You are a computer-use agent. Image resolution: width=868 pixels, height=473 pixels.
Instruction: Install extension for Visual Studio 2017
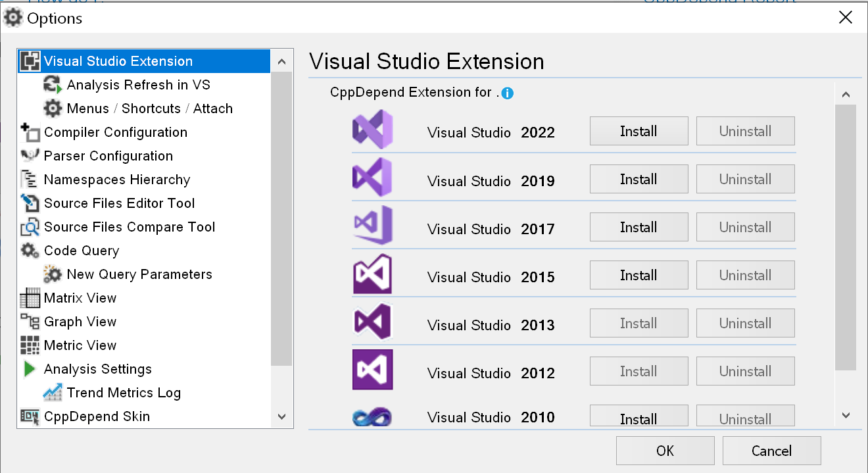click(x=639, y=227)
